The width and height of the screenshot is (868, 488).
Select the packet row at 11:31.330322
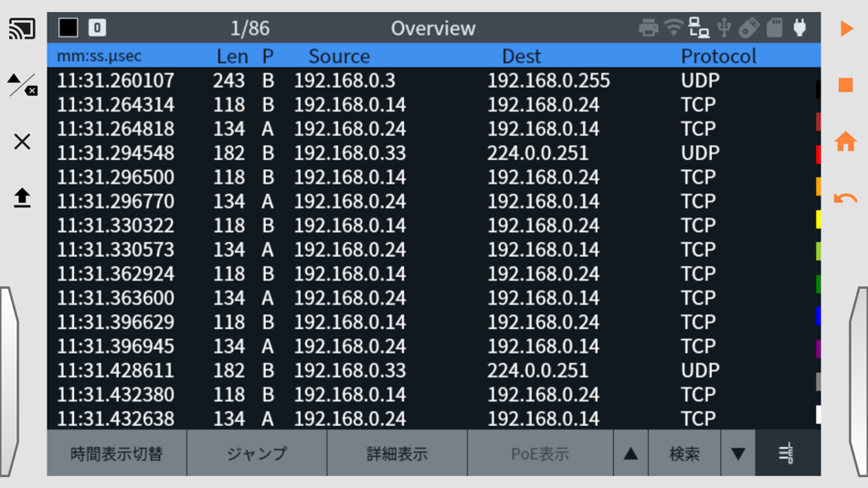click(x=432, y=226)
